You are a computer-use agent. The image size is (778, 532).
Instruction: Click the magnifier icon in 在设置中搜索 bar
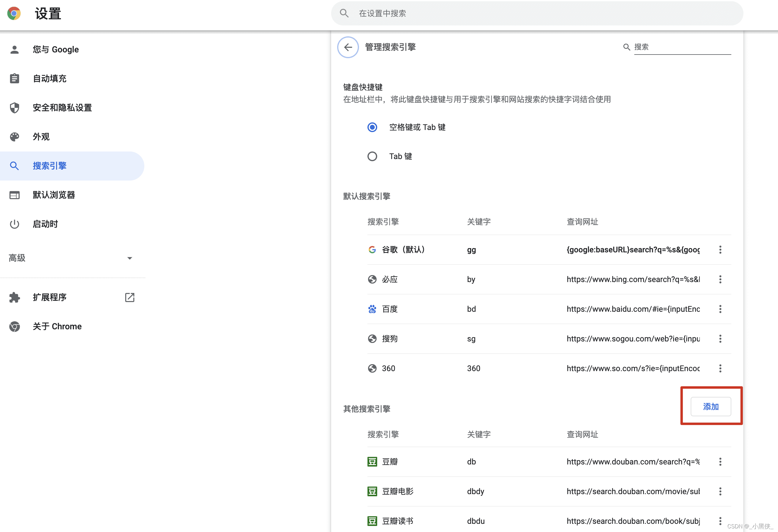344,13
